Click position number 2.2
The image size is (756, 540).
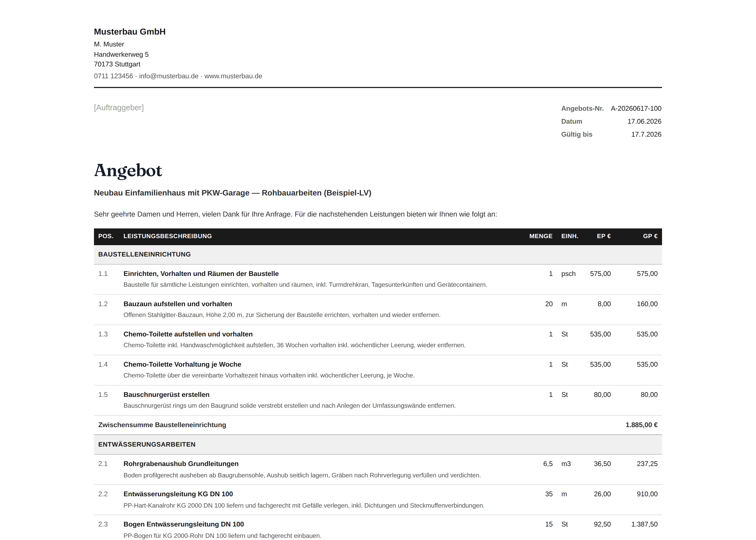click(x=103, y=494)
